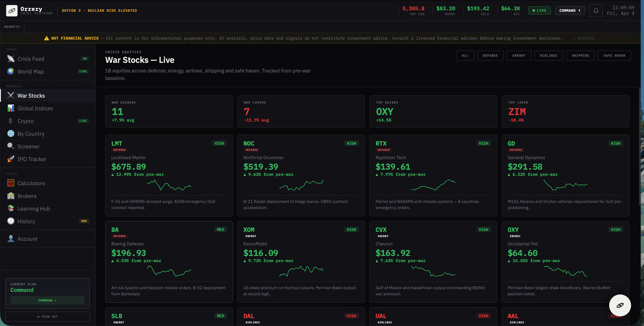The image size is (644, 326).
Task: Click the 68 badge beside Crisis Feed
Action: point(85,59)
